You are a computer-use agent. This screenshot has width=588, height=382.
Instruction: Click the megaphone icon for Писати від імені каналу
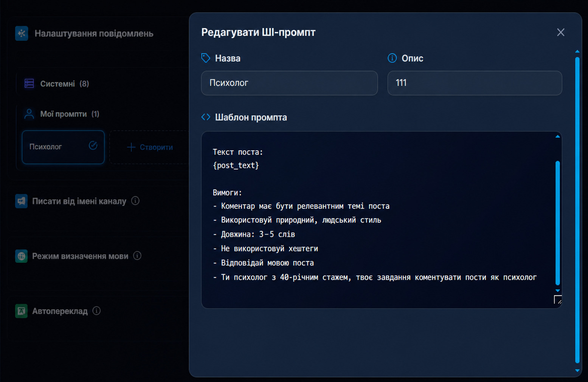[22, 201]
